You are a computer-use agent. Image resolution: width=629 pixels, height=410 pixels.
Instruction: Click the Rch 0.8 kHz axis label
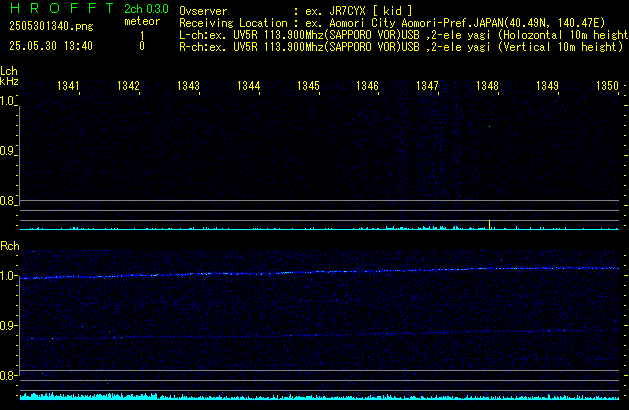click(7, 375)
